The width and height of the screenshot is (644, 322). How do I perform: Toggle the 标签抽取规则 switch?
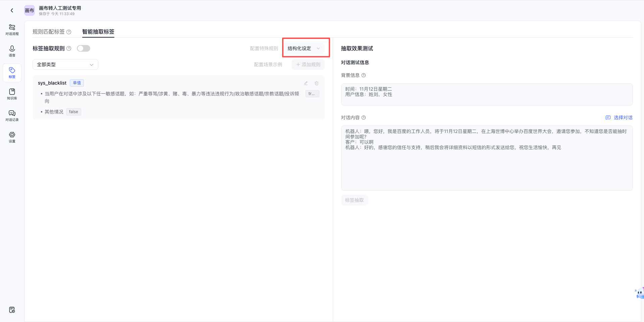84,48
